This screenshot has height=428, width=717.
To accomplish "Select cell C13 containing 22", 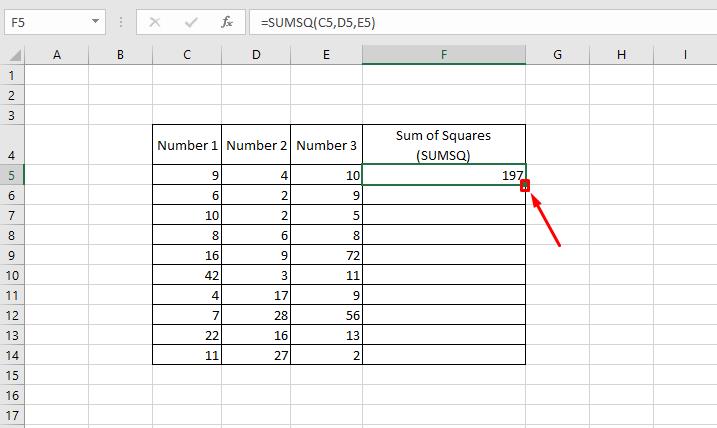I will [187, 335].
